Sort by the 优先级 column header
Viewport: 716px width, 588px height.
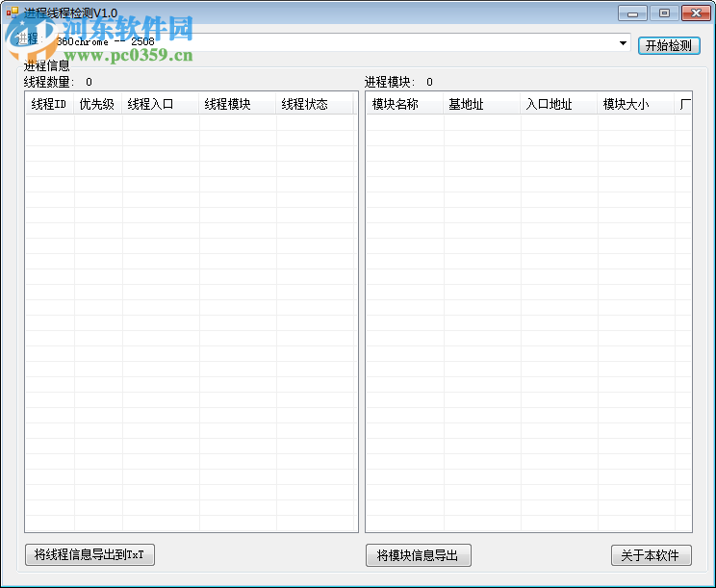98,104
